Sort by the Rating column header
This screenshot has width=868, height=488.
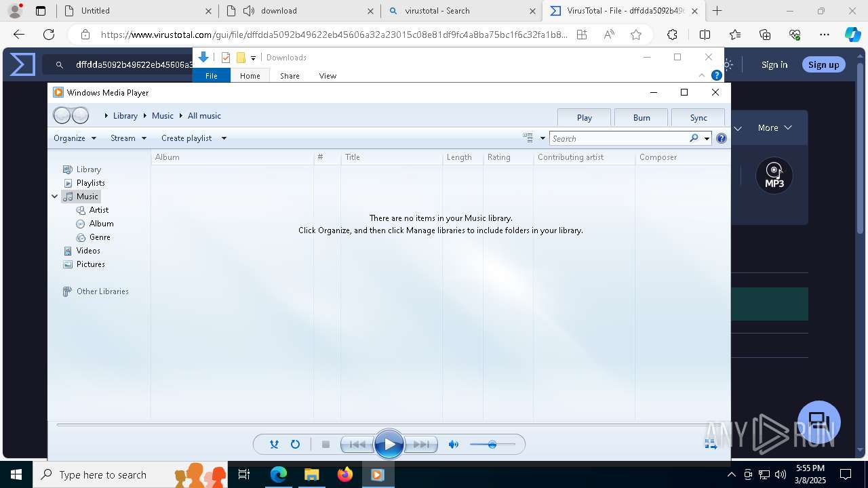pyautogui.click(x=508, y=157)
